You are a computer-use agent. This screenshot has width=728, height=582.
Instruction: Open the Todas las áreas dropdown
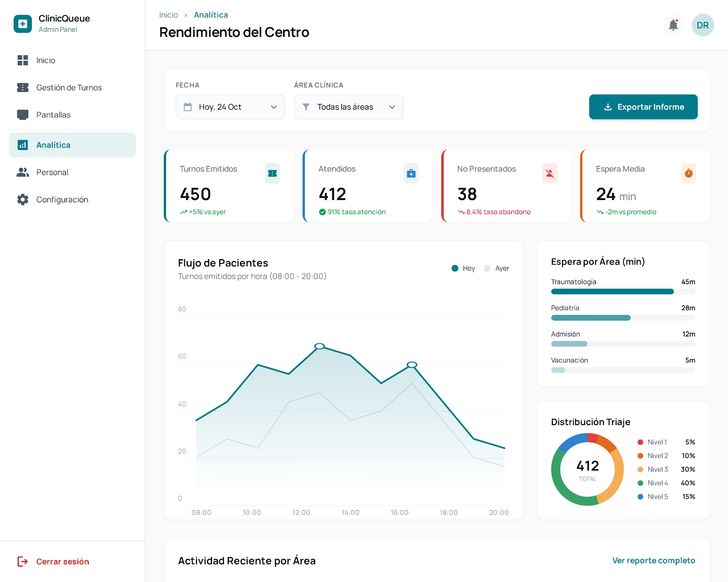(349, 107)
